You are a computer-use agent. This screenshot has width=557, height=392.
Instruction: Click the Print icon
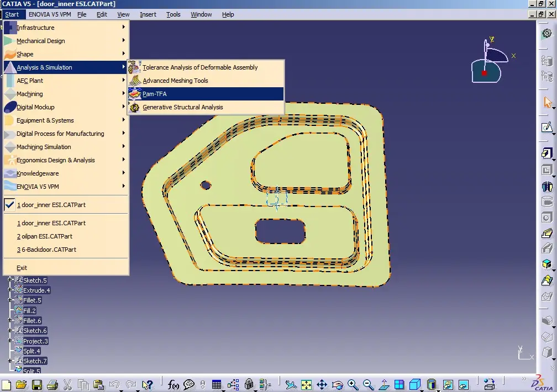point(52,385)
